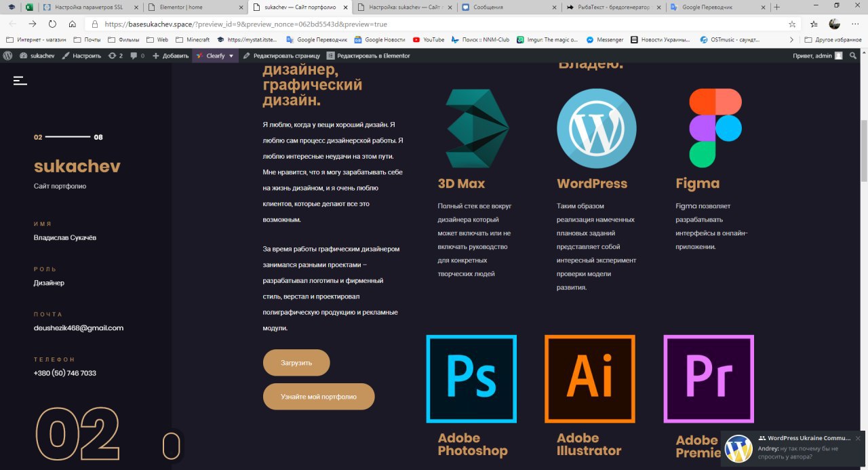Open the WordPress Ukraine Community notification
868x470 pixels.
793,448
